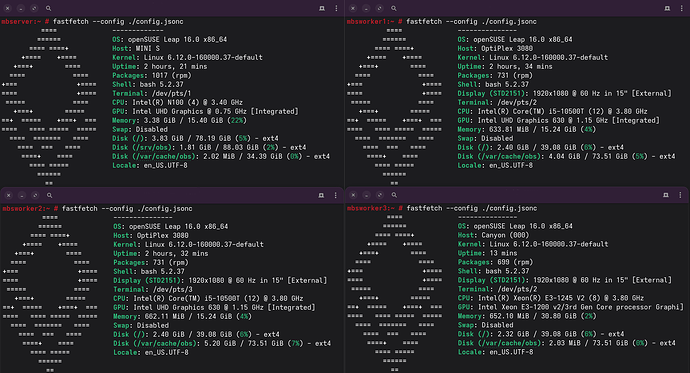Open search in the mbserver terminal window
The image size is (690, 373).
coord(48,8)
